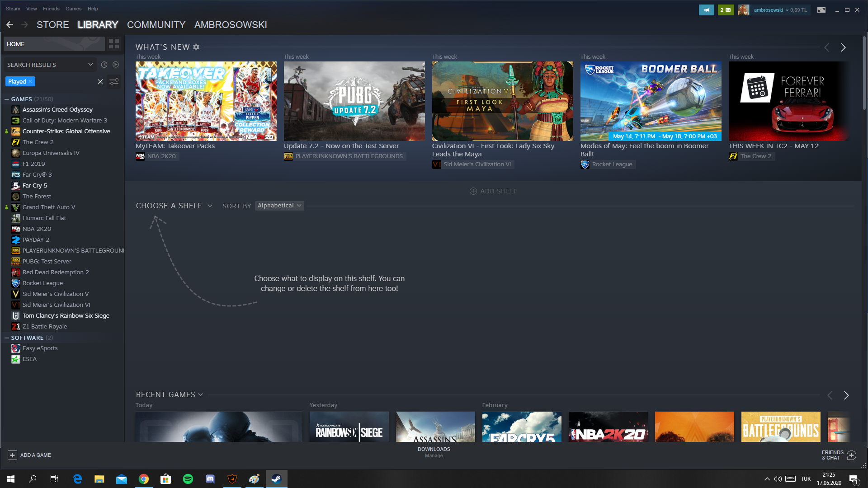Click the Add Shelf plus icon
868x488 pixels.
coord(473,191)
